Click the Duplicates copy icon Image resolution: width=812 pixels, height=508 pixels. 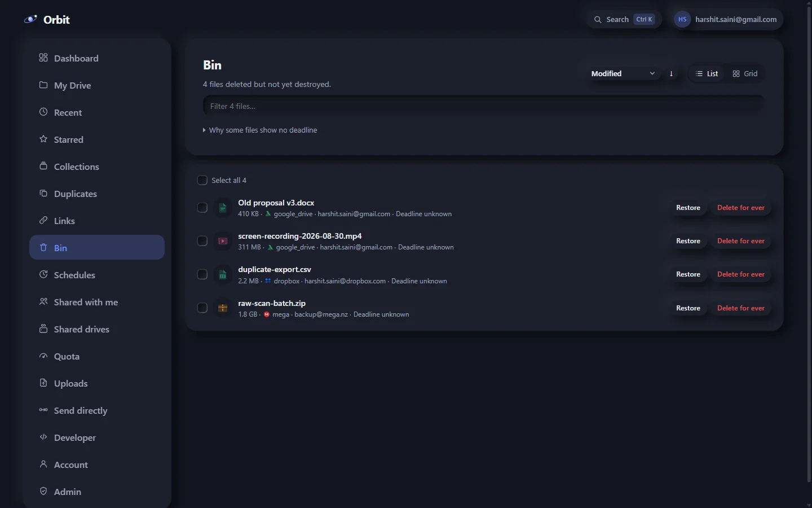[x=43, y=193]
